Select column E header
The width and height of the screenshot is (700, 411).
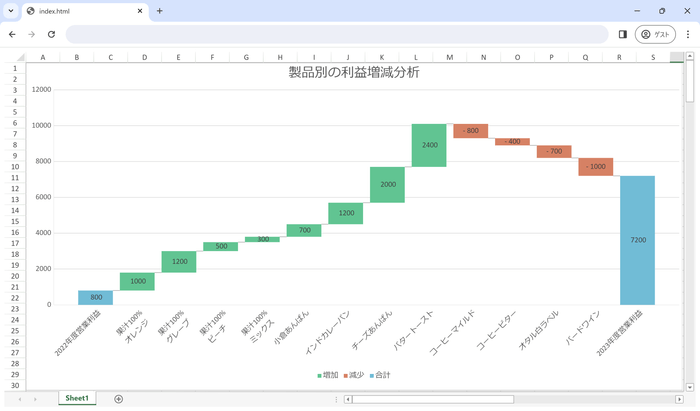(x=178, y=57)
